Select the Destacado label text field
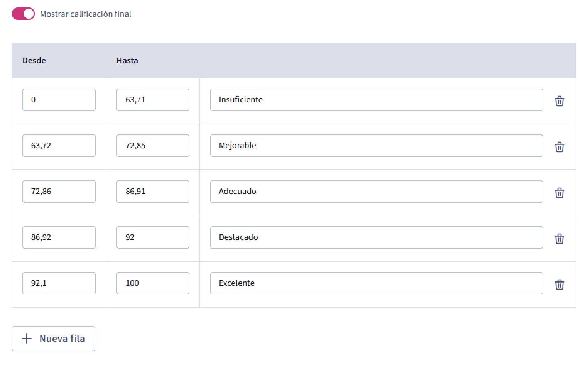The image size is (588, 365). 377,237
